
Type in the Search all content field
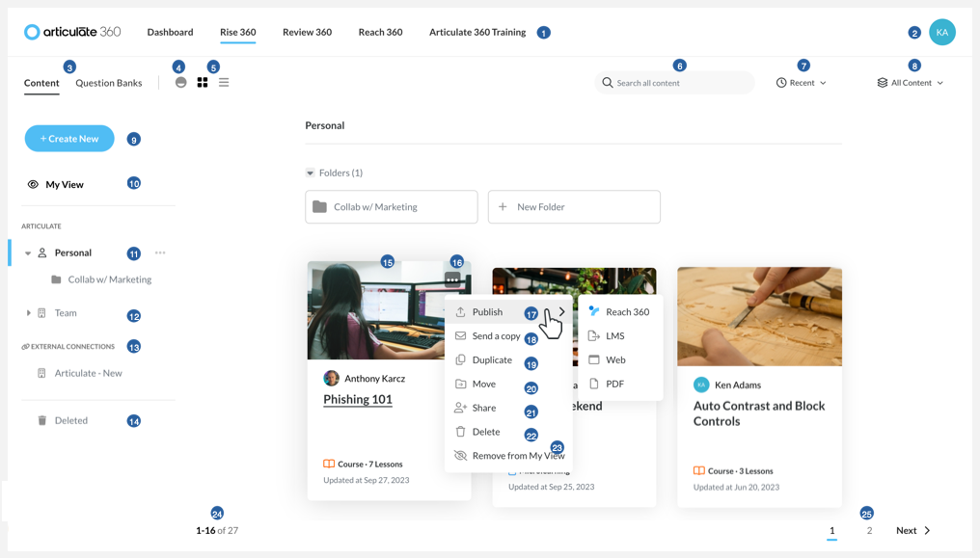coord(675,82)
